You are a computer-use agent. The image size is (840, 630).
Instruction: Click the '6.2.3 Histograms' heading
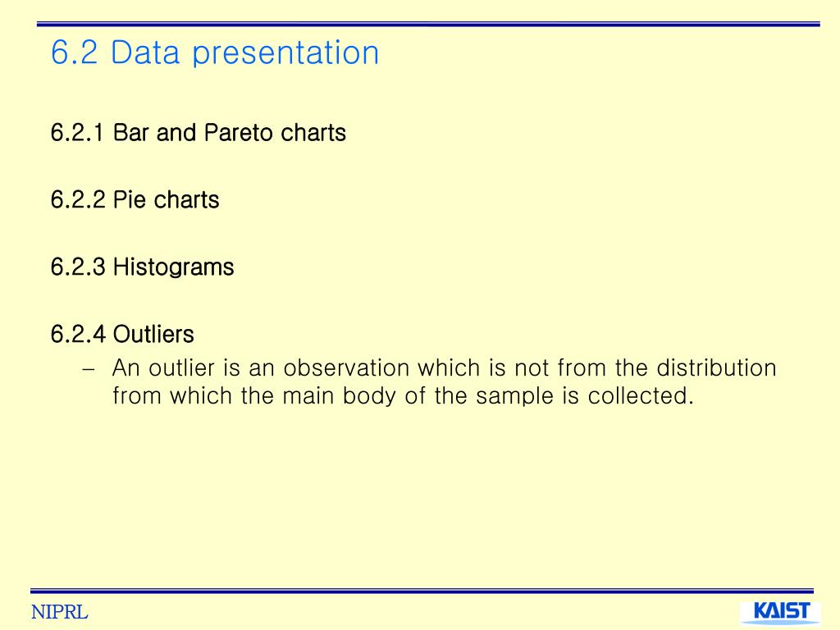pos(143,267)
